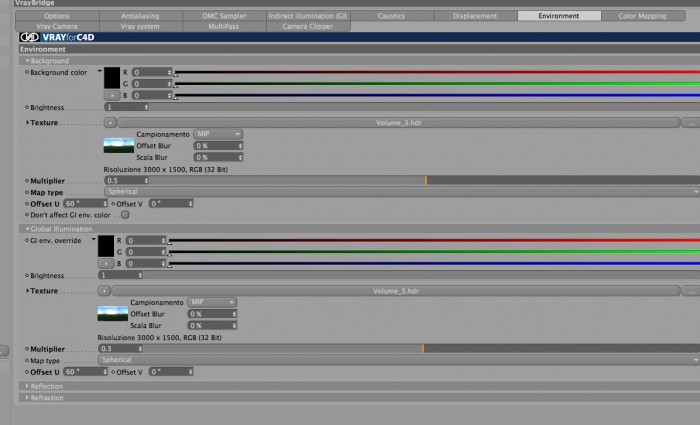This screenshot has height=425, width=700.
Task: Click color mode button beside GI override B channel
Action: 106,263
